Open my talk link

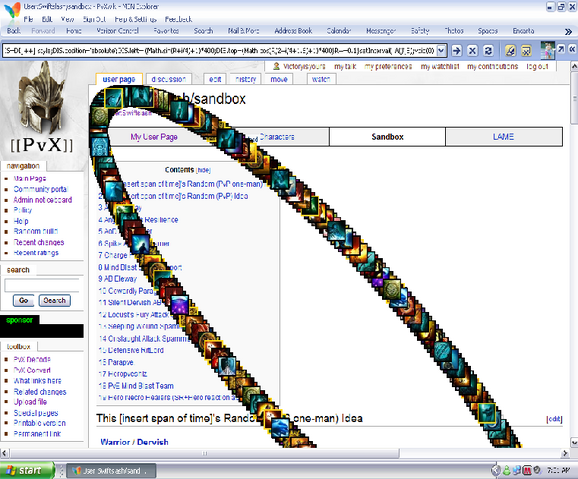click(345, 66)
